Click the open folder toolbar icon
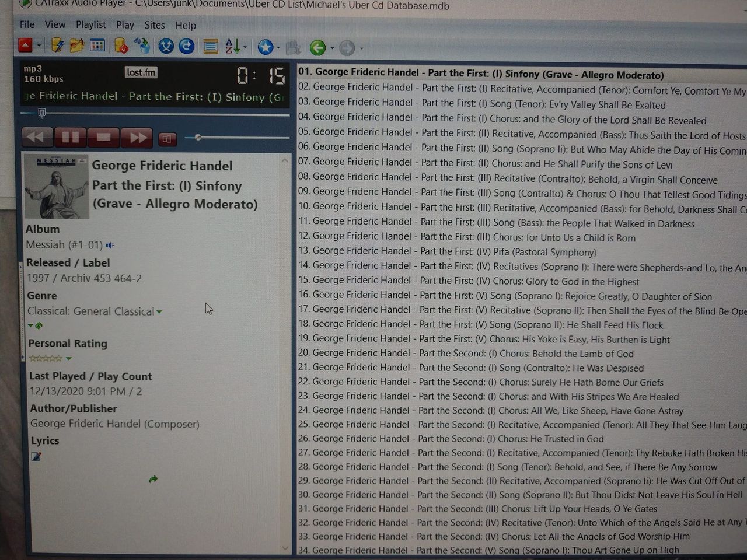This screenshot has height=560, width=747. coord(77,45)
